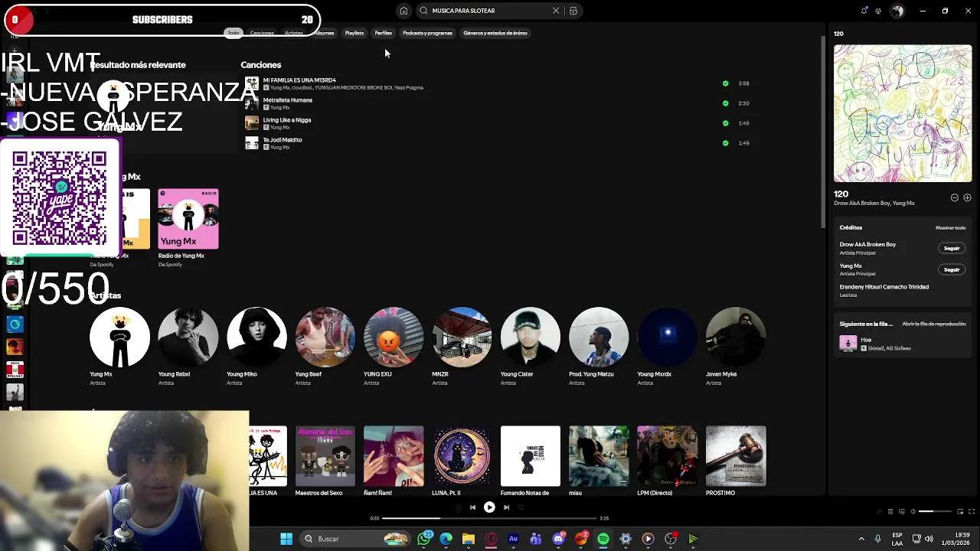980x551 pixels.
Task: Toggle saved checkmark for Te Jodí Maldito
Action: (725, 143)
